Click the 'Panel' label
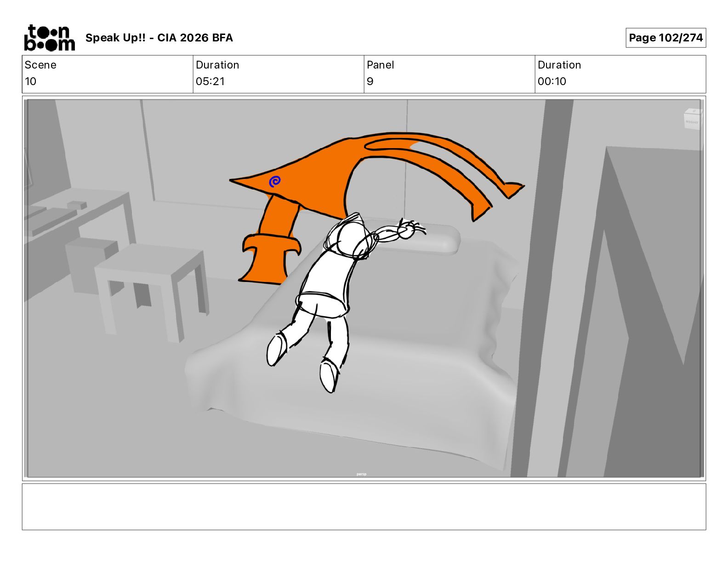The width and height of the screenshot is (728, 563). click(x=380, y=65)
